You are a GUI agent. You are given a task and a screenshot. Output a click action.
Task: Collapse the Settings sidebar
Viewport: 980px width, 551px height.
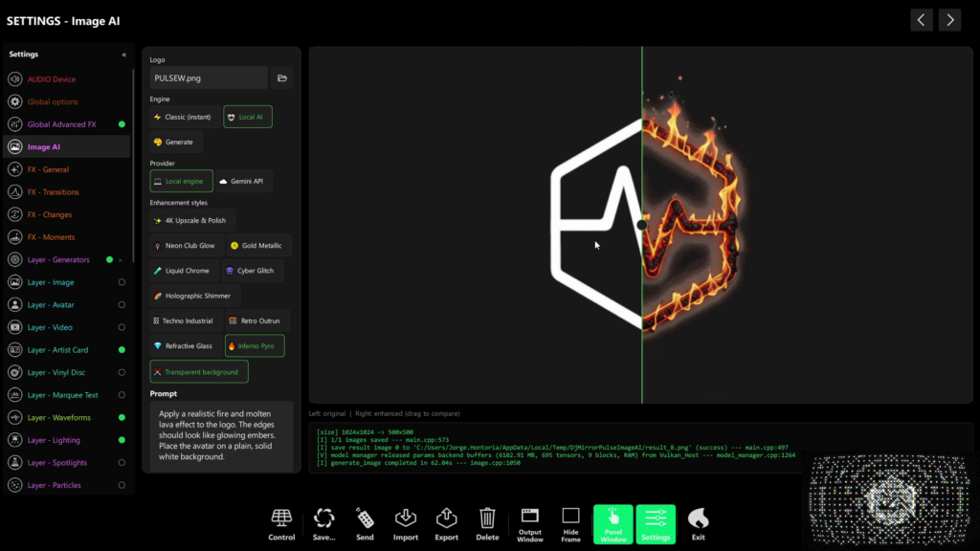[x=123, y=55]
